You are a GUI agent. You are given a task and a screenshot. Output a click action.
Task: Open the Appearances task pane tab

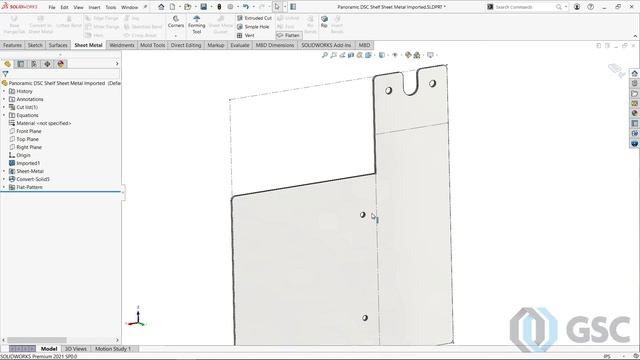point(634,113)
